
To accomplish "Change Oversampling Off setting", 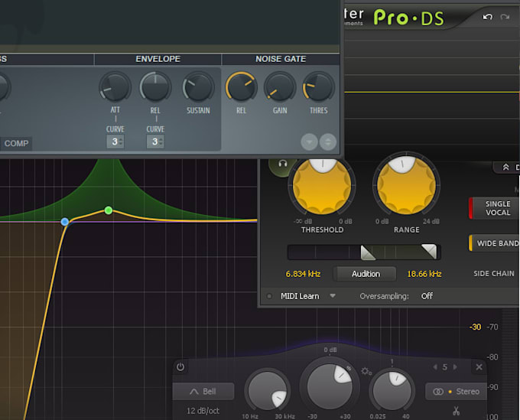I will [x=427, y=296].
